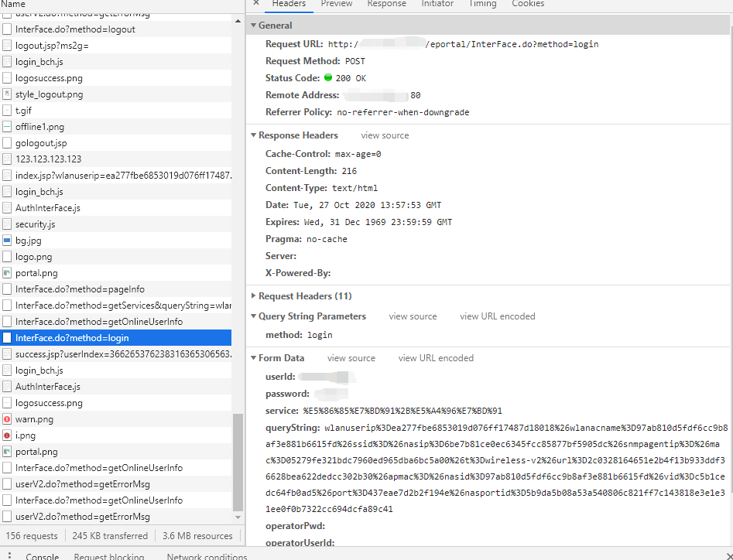Click the image icon beside bg.jpg
Screen dimensions: 733x560
(6, 241)
